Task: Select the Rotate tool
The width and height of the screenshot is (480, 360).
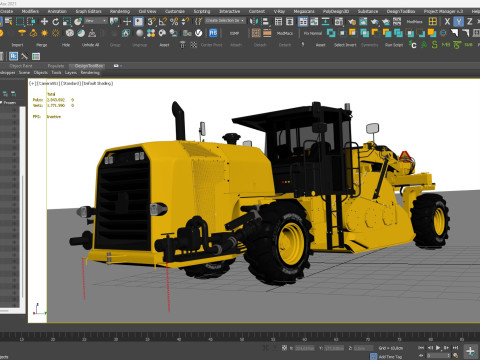Action: click(55, 22)
